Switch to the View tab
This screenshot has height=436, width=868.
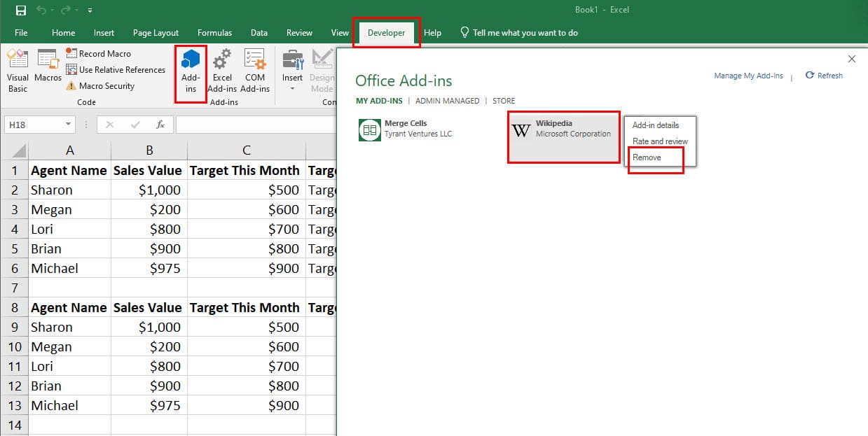(340, 33)
